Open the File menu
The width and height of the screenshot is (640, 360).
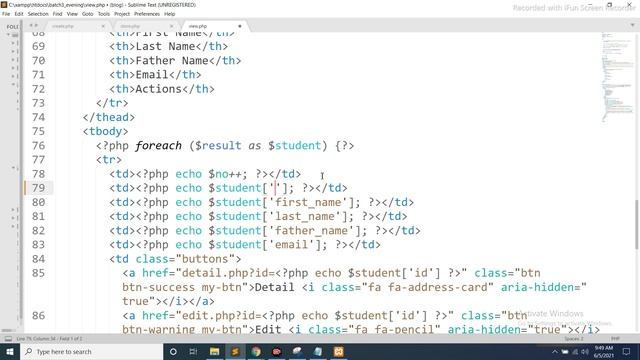tap(6, 14)
